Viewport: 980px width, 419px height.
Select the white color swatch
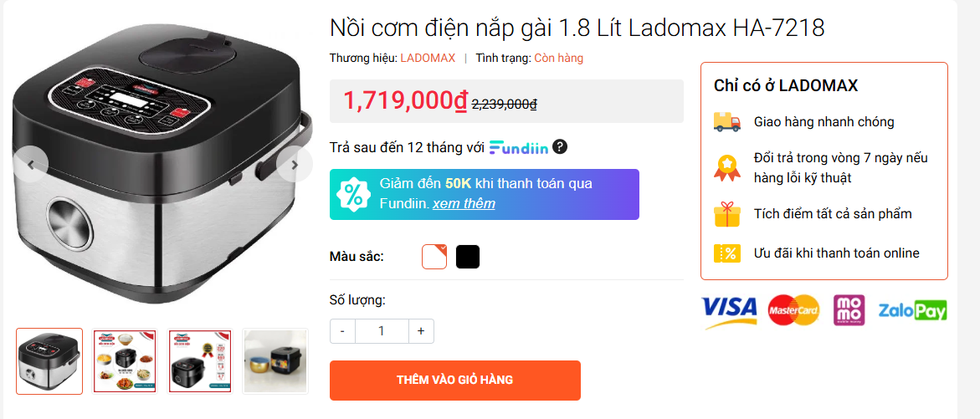[434, 257]
